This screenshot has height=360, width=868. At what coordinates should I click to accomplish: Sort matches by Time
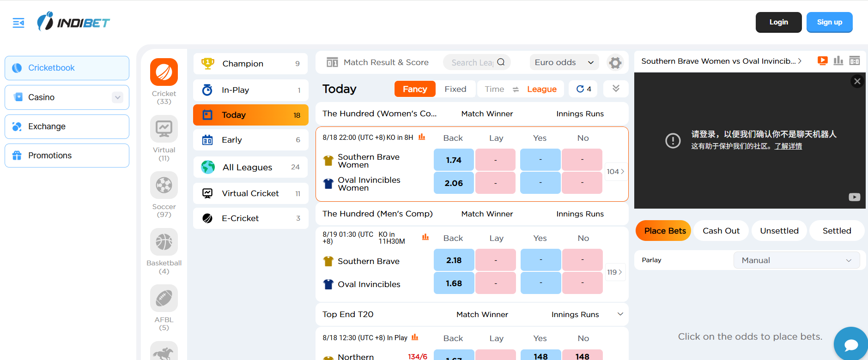tap(494, 89)
